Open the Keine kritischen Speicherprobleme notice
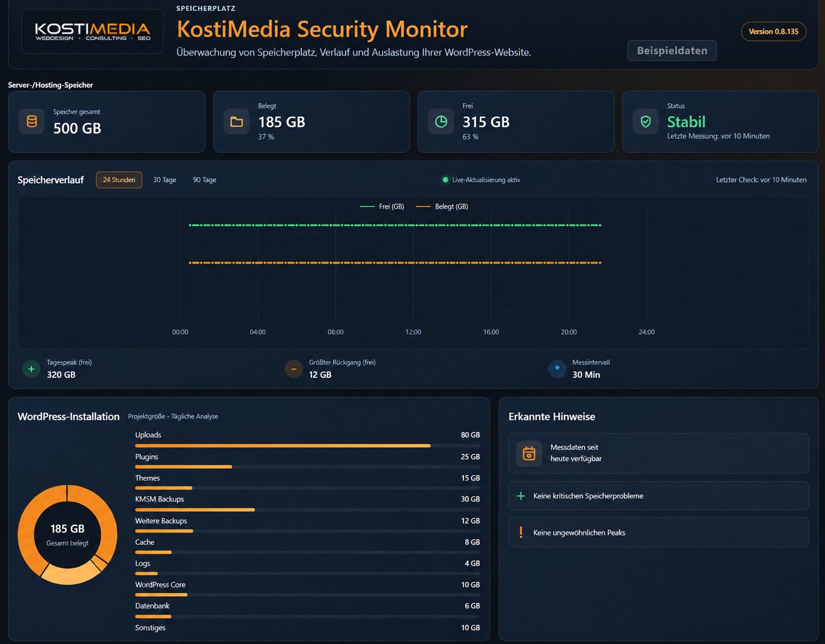 coord(659,496)
